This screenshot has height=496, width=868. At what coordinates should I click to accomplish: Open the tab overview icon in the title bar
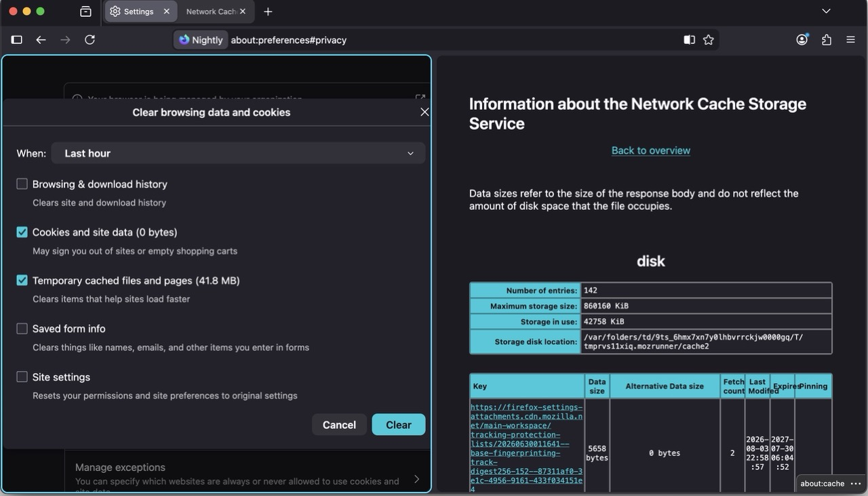pos(85,12)
